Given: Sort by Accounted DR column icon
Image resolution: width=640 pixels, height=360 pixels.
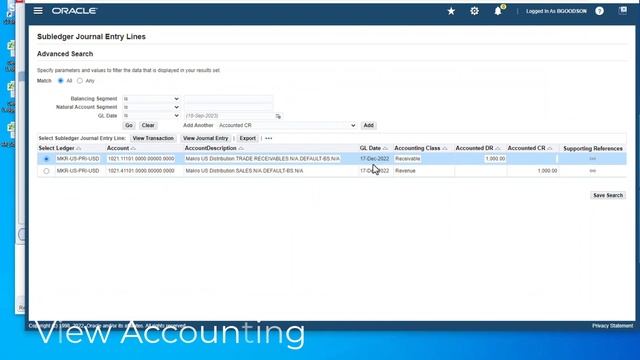Looking at the screenshot, I should pyautogui.click(x=498, y=149).
